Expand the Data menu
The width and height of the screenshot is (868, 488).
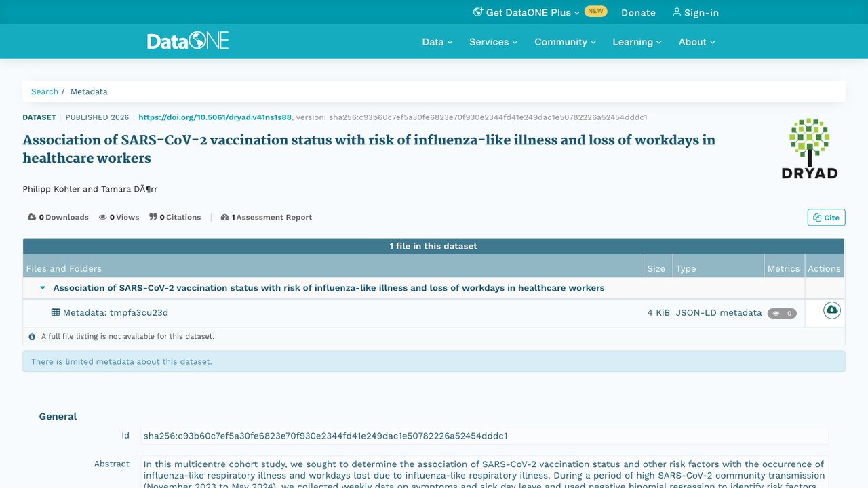pyautogui.click(x=437, y=42)
